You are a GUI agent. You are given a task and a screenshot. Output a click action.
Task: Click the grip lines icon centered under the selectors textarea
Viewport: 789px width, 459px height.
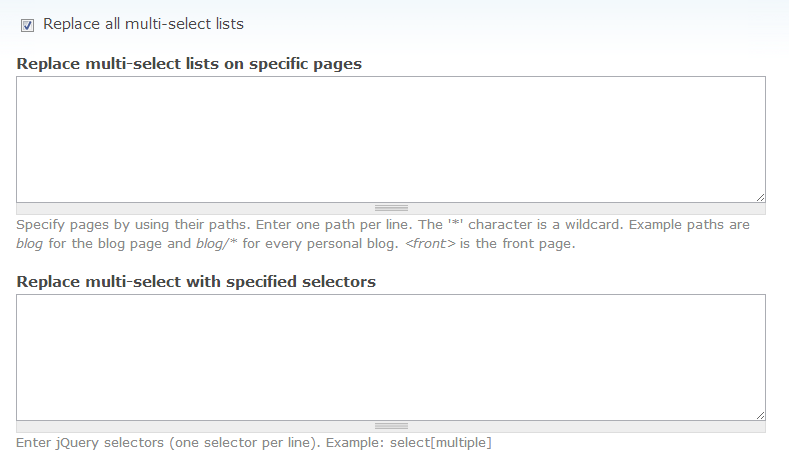point(391,426)
